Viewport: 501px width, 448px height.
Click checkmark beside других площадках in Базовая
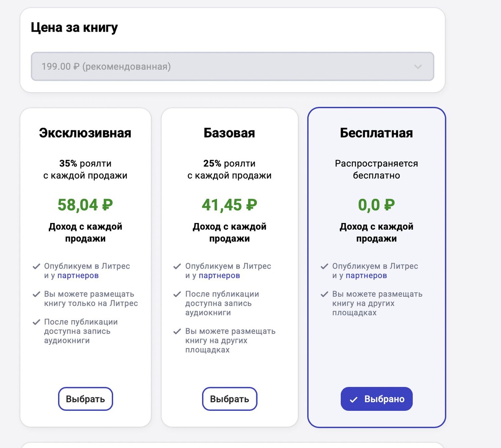coord(177,332)
